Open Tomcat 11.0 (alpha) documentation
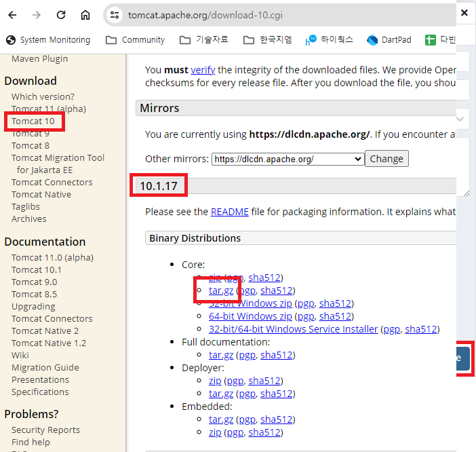The width and height of the screenshot is (476, 452). [x=52, y=258]
